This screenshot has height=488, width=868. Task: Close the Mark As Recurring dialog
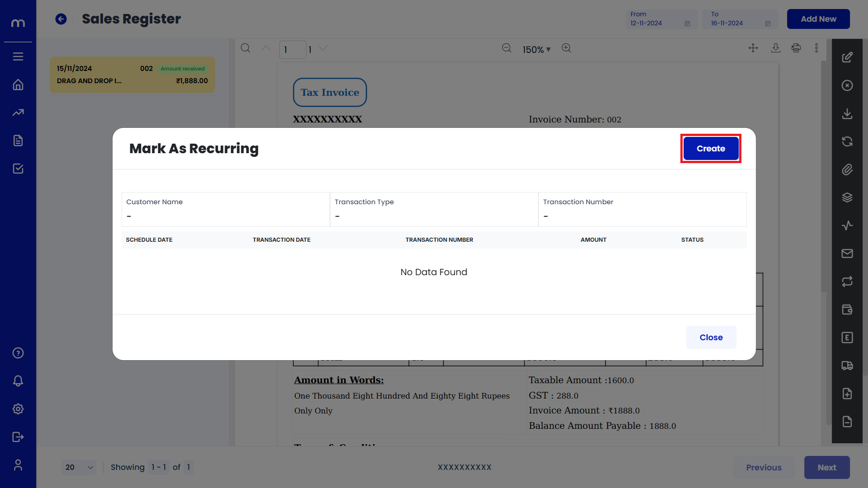711,337
